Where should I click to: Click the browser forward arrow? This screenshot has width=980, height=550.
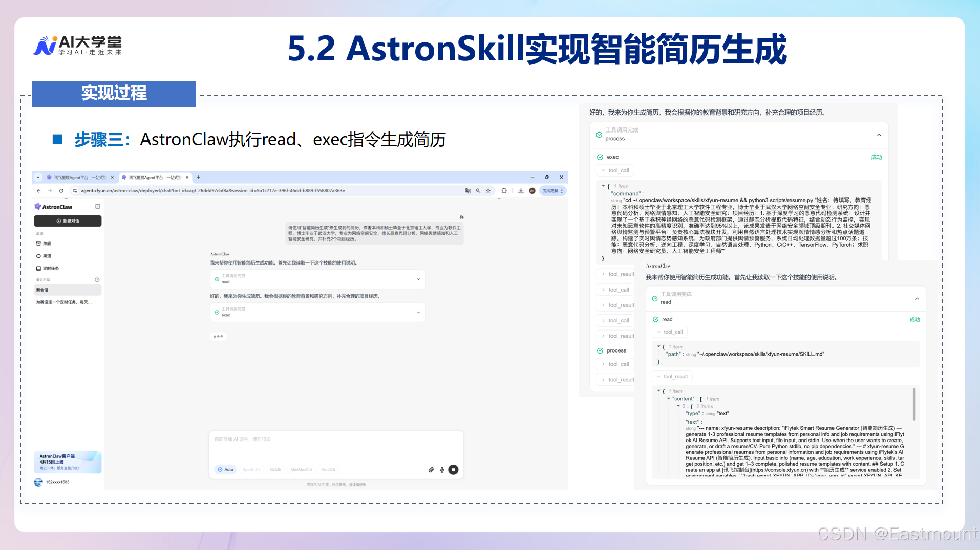click(x=50, y=191)
